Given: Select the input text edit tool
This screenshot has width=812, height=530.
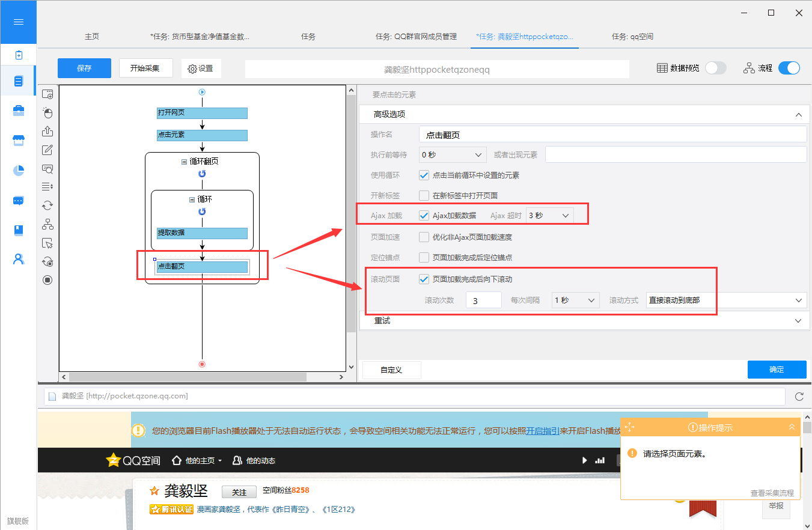Looking at the screenshot, I should (x=47, y=150).
